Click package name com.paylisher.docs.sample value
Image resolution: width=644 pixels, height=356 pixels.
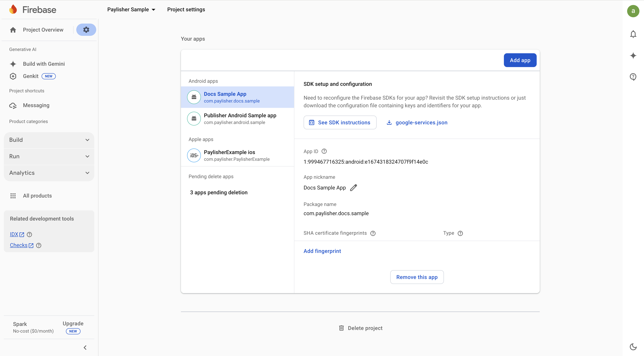pos(336,213)
